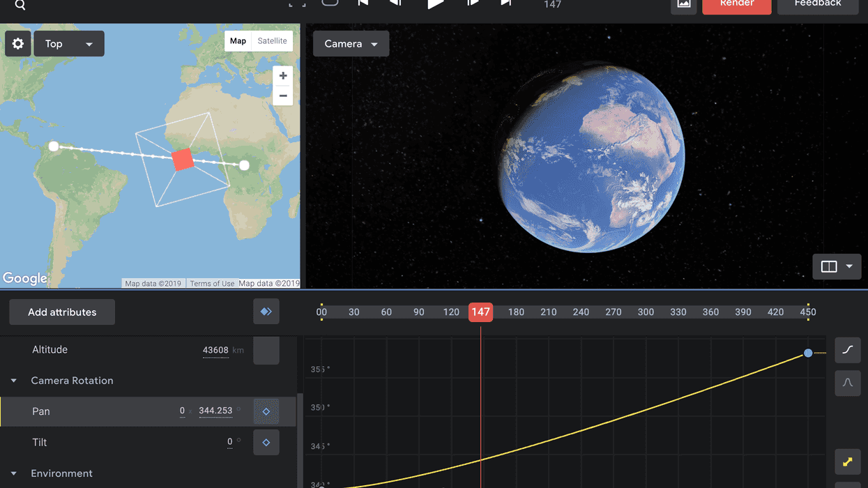Image resolution: width=868 pixels, height=488 pixels.
Task: Click the red 147 playhead marker
Action: (x=480, y=312)
